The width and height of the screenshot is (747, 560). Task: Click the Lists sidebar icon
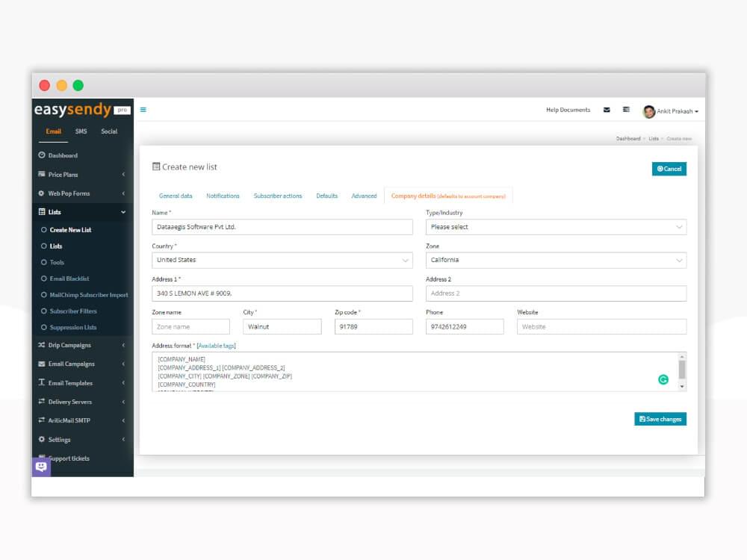42,212
